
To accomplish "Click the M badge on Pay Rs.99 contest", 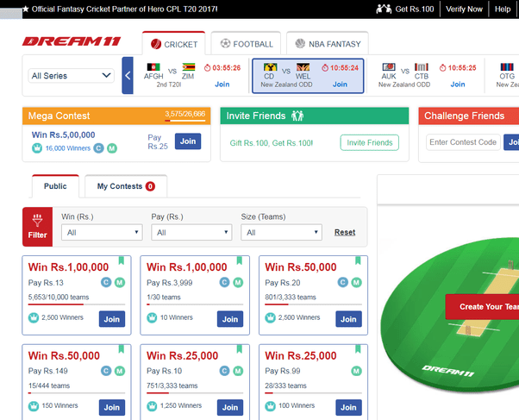I will coord(356,371).
